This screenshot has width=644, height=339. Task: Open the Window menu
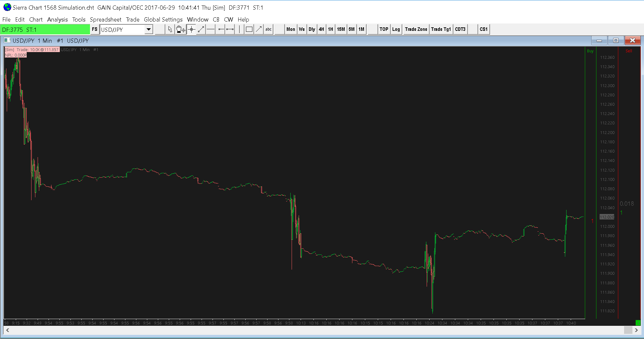point(198,20)
